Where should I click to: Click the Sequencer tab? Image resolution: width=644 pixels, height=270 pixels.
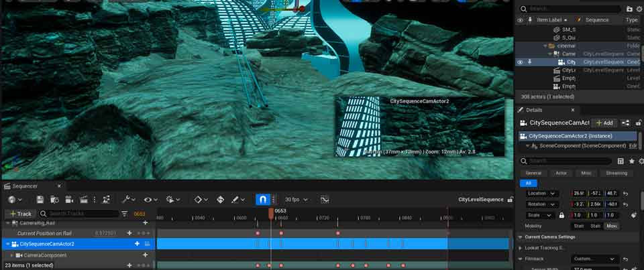(25, 186)
